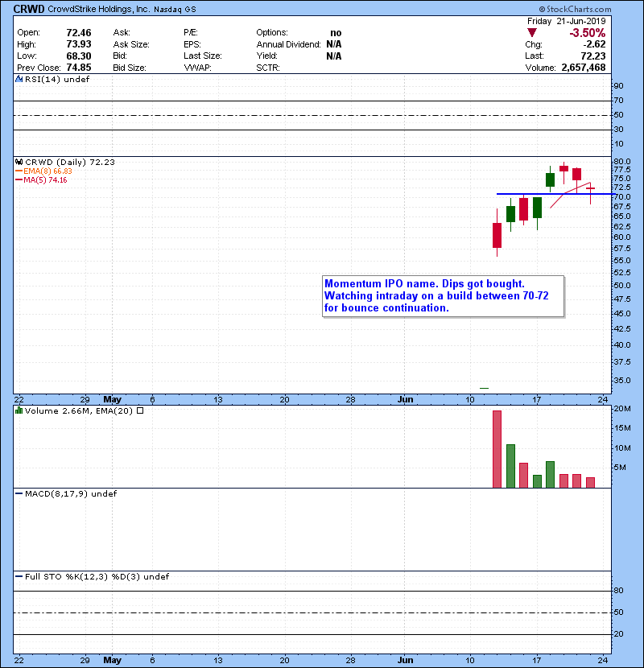This screenshot has height=668, width=644.
Task: Click the tallest red volume bar
Action: click(497, 449)
